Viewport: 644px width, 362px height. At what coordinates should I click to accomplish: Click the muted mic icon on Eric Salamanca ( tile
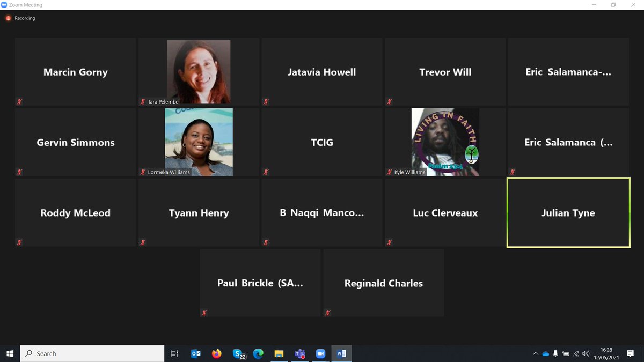pyautogui.click(x=513, y=172)
